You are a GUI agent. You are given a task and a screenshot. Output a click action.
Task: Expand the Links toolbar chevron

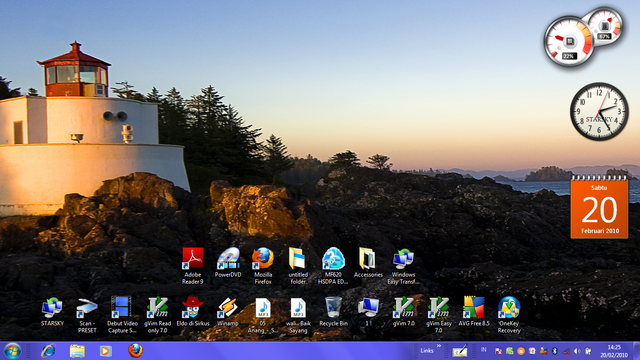click(x=439, y=347)
